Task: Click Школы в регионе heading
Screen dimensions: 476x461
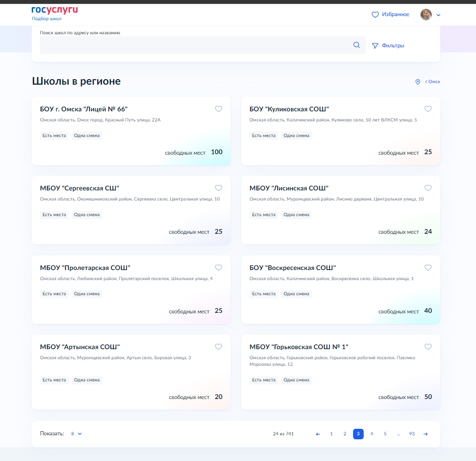Action: (76, 81)
